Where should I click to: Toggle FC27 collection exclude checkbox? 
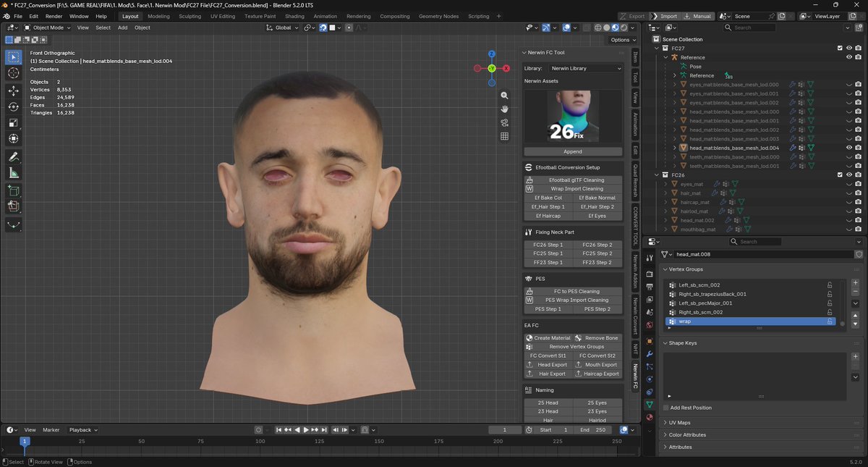click(x=841, y=49)
